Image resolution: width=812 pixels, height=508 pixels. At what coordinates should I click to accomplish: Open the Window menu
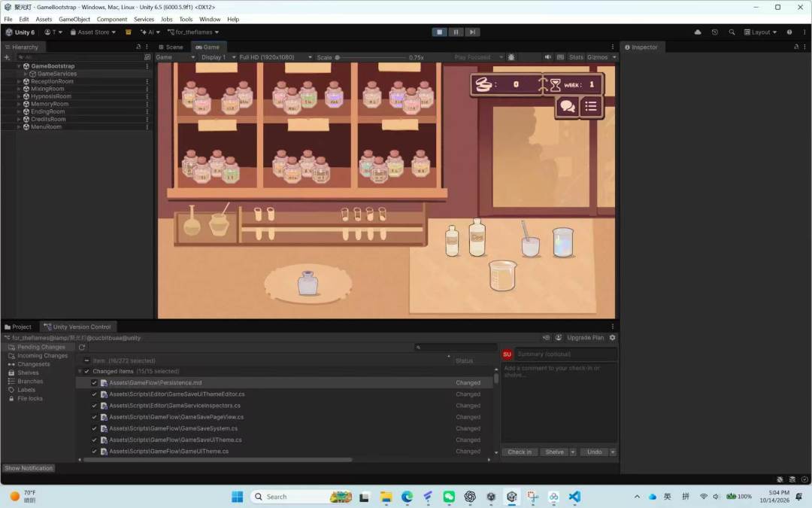[210, 19]
